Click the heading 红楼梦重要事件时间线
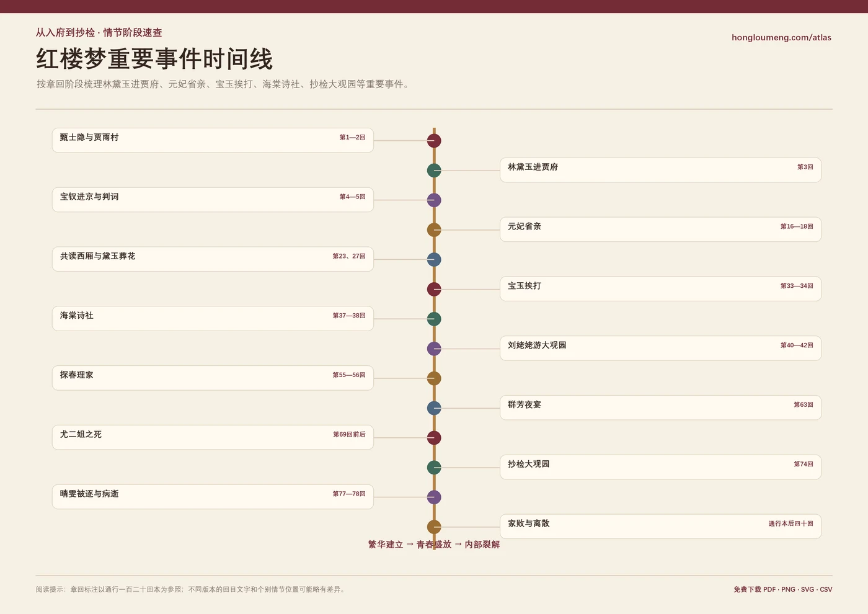 coord(154,59)
